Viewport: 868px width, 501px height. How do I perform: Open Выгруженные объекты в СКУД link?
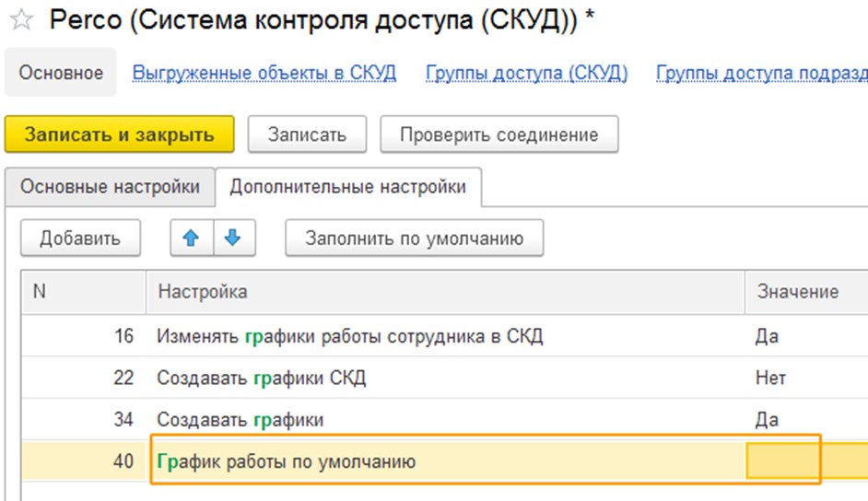pos(264,73)
